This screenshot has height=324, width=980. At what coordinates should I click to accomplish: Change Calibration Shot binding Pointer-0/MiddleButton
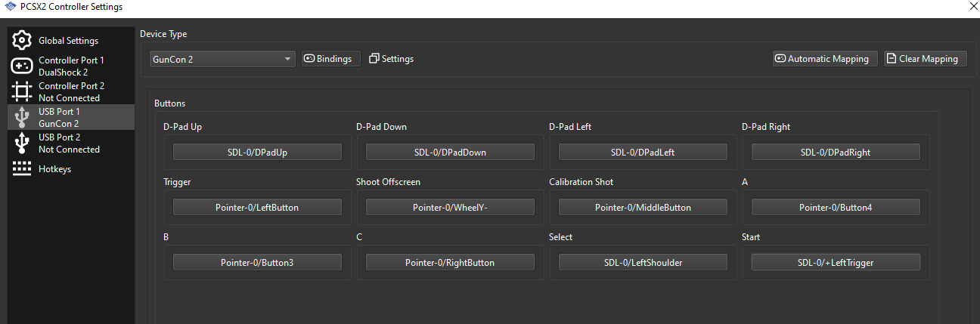(x=643, y=207)
